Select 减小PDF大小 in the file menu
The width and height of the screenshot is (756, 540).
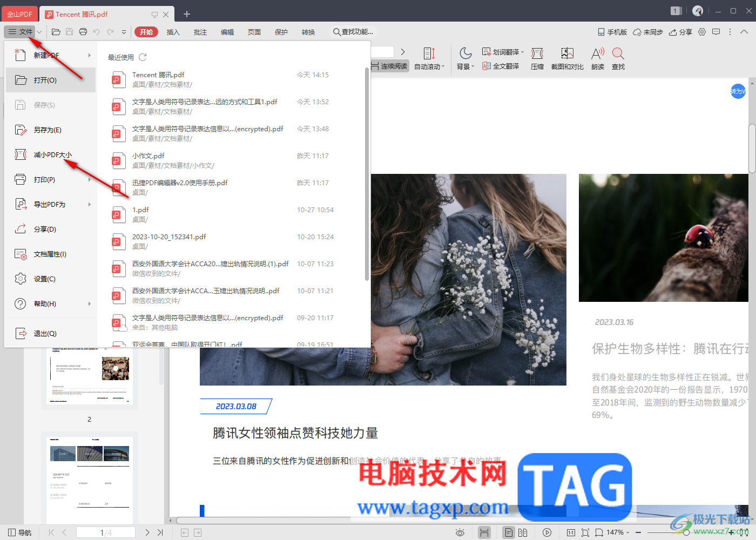(51, 154)
